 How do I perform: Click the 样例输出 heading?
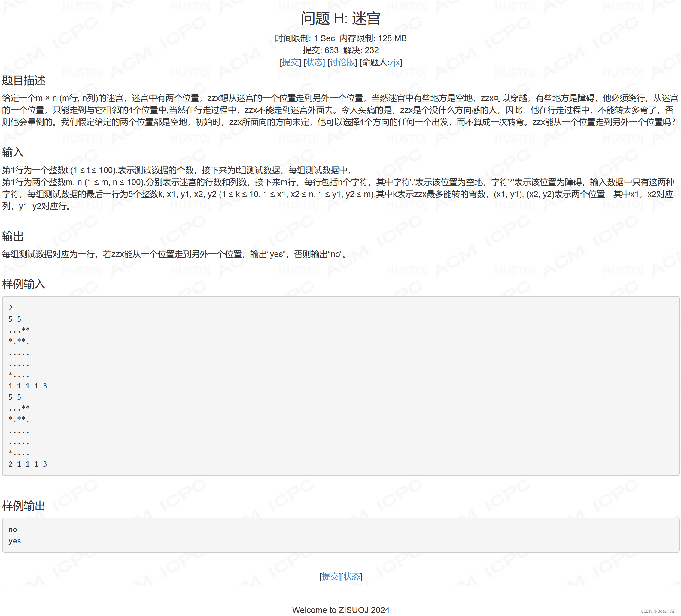click(24, 506)
